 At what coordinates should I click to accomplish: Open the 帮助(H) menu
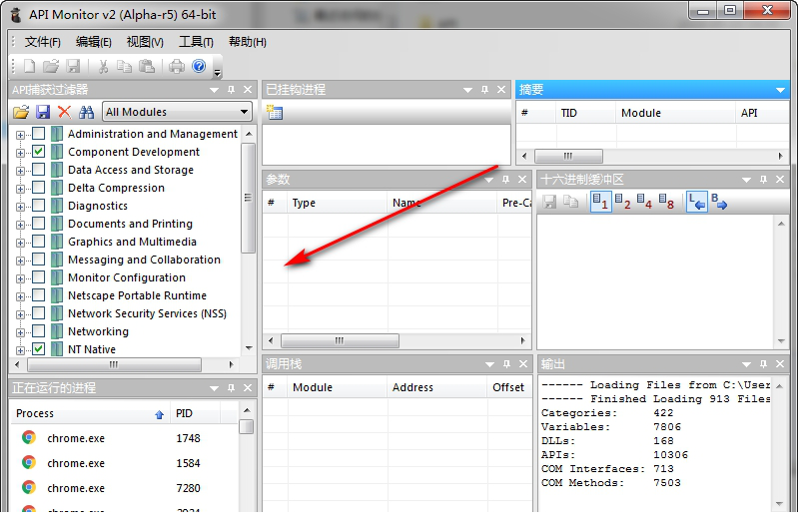pos(248,42)
